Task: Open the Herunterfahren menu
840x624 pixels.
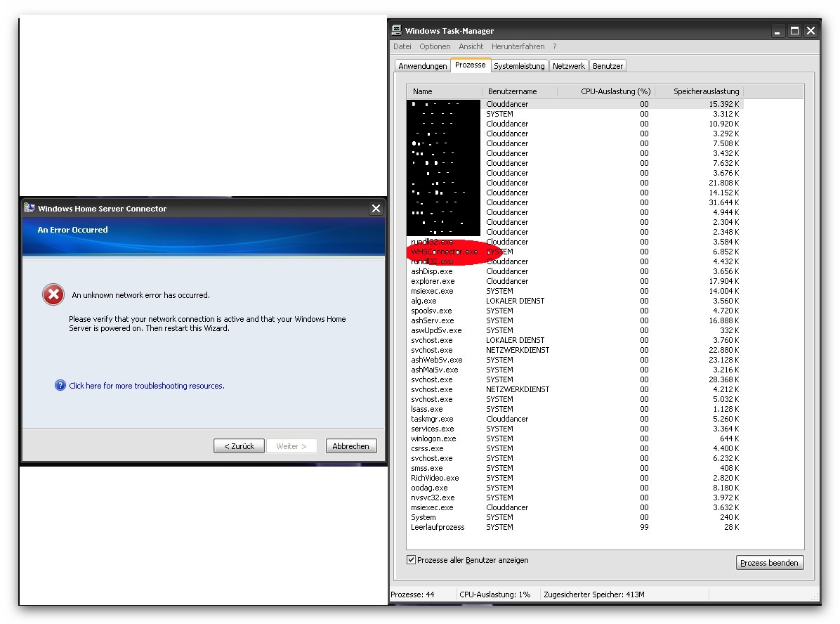Action: [518, 46]
